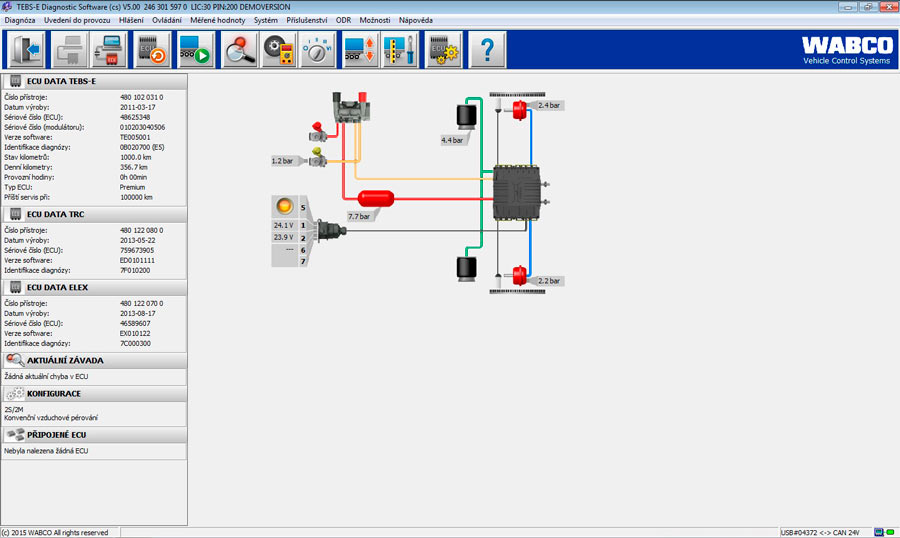Click the rotary selector knob icon

click(x=317, y=50)
